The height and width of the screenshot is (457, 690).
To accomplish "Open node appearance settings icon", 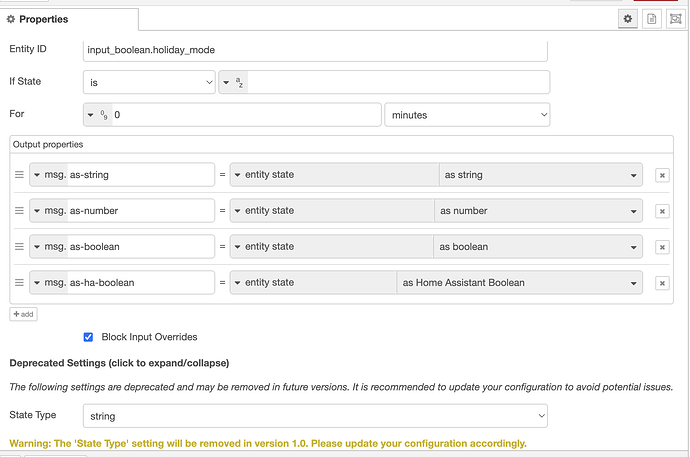I will (675, 19).
